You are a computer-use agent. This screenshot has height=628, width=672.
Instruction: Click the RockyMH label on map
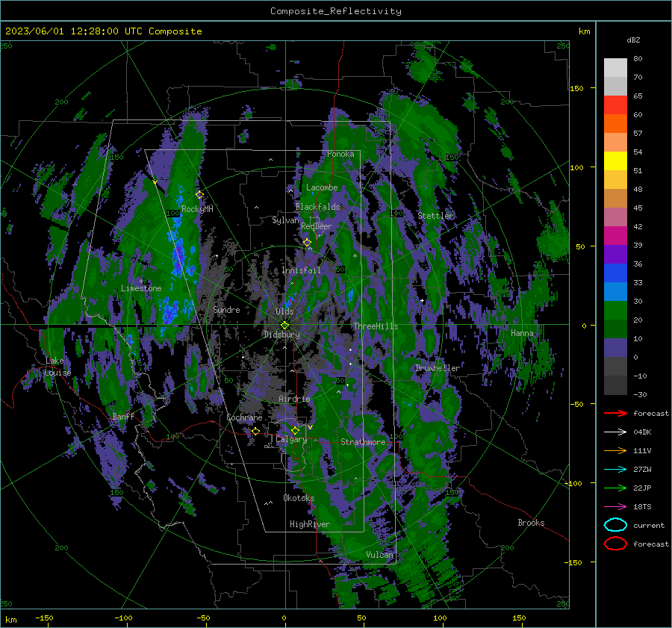tap(197, 209)
